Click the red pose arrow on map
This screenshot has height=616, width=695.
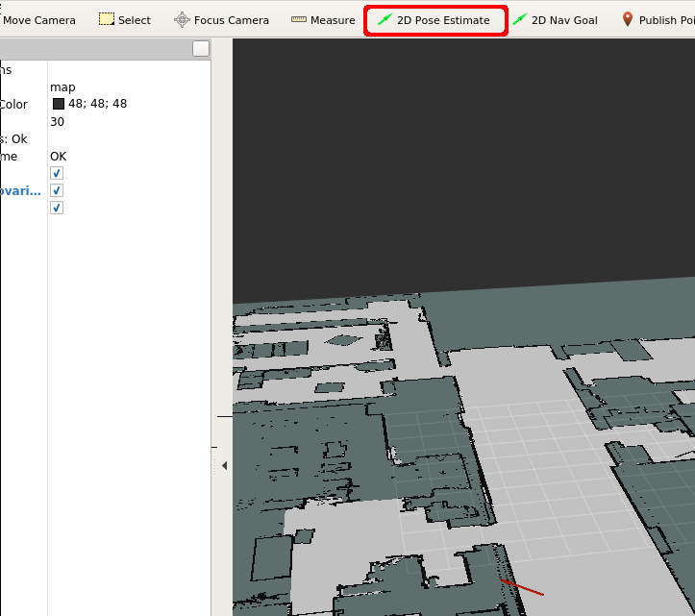[523, 587]
